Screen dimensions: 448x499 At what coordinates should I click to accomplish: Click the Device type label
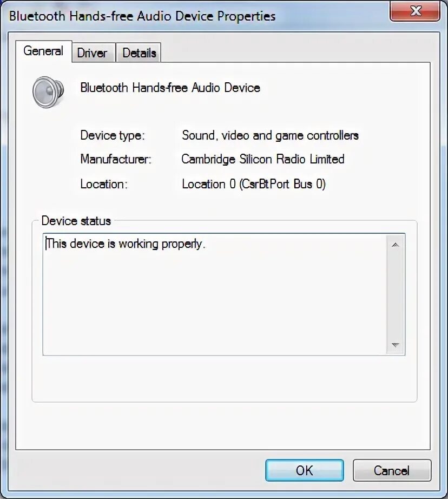(113, 135)
